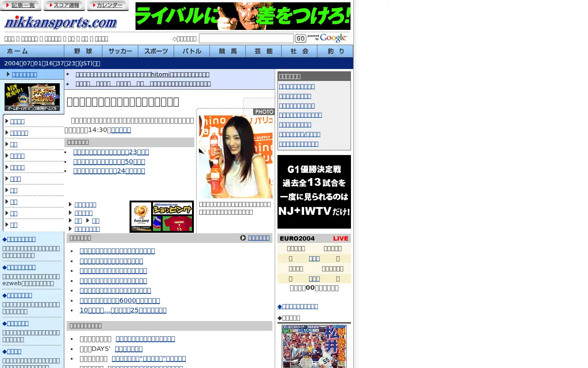Switch to the 釣り tab

coord(335,51)
